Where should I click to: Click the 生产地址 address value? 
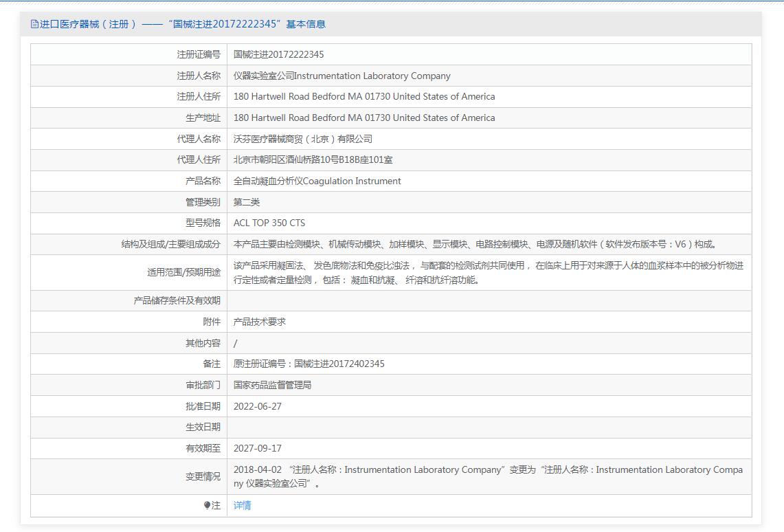pos(363,118)
